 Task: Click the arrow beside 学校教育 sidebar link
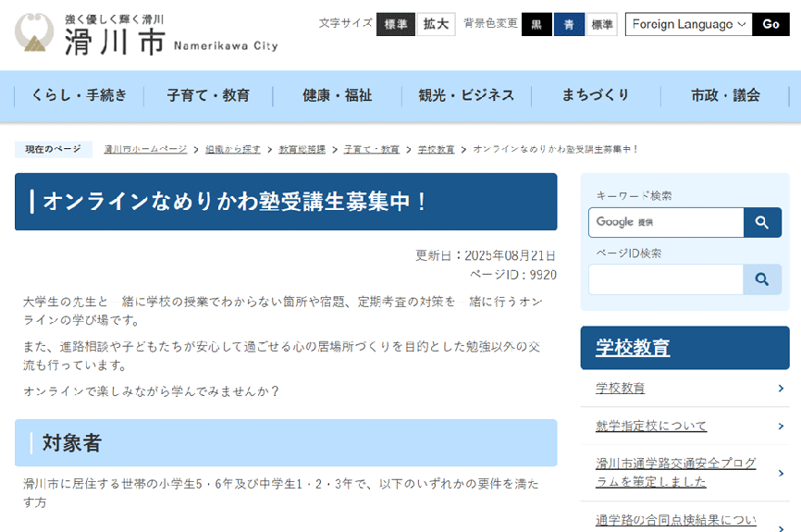click(x=782, y=389)
